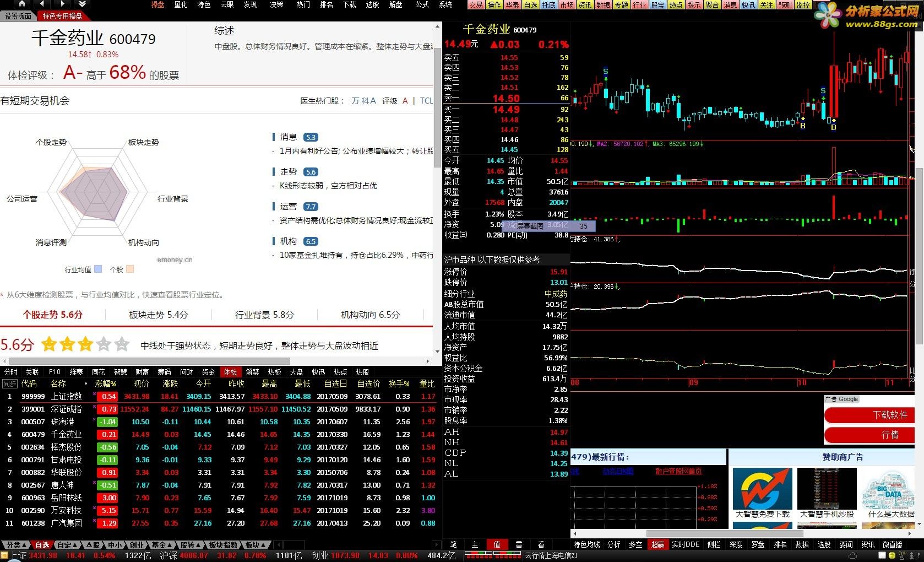Select the 资金 tab above stock list
The width and height of the screenshot is (924, 562).
[208, 372]
